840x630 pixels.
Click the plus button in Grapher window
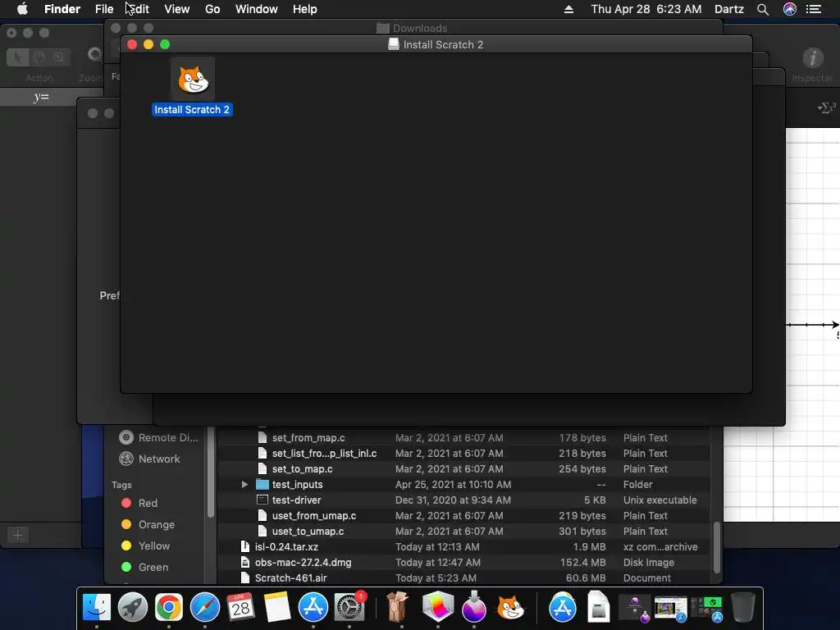pyautogui.click(x=18, y=535)
